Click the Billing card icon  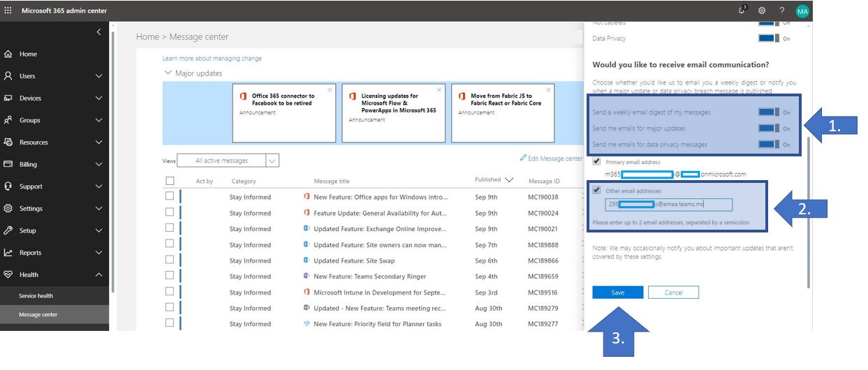point(8,164)
